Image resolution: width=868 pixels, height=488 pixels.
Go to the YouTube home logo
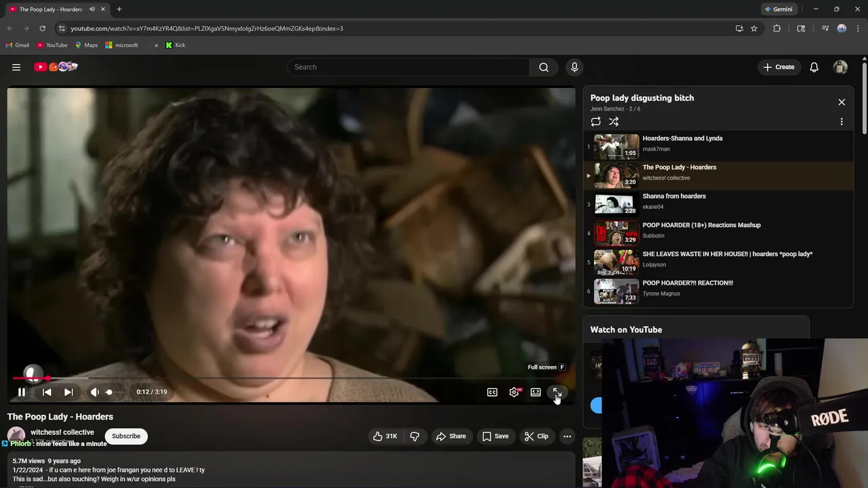click(56, 67)
